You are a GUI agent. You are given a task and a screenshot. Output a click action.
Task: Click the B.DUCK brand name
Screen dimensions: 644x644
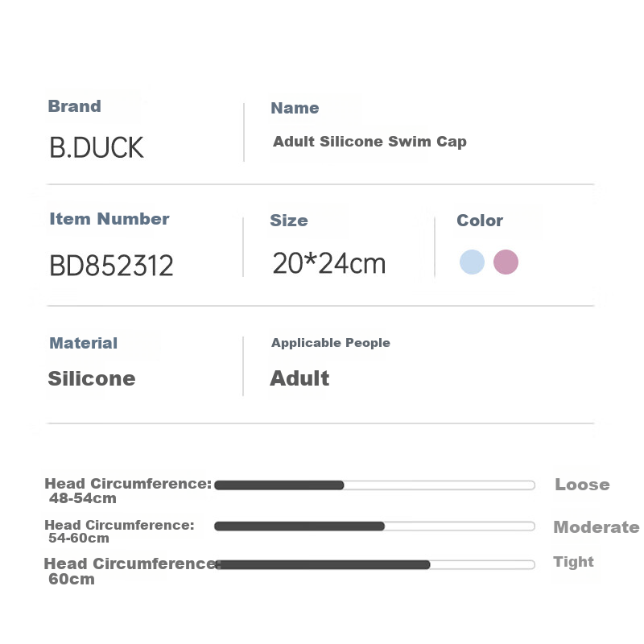[97, 147]
